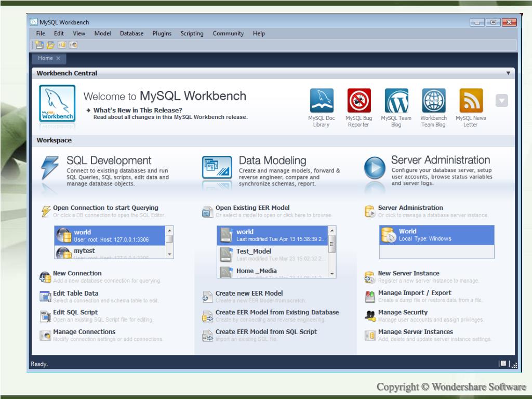Screen dimensions: 532x399
Task: Open the MySQL Bug Reporter icon
Action: coord(359,100)
